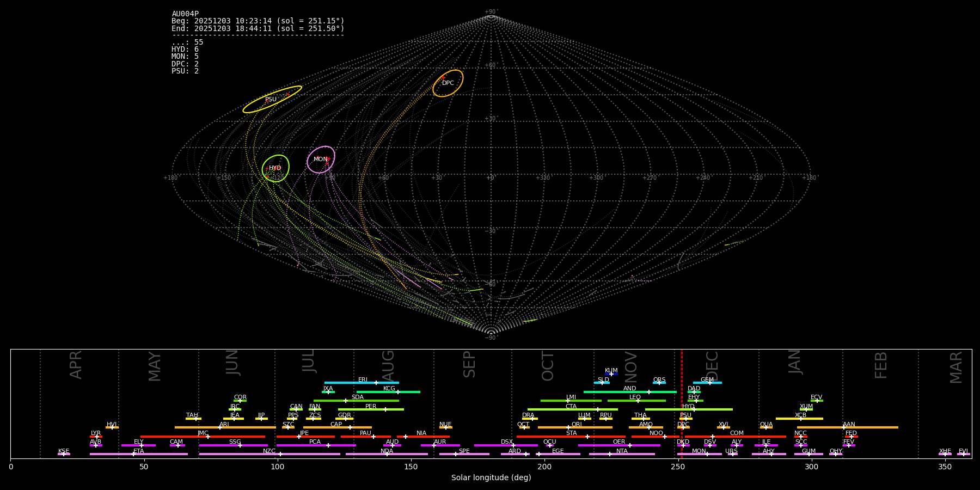This screenshot has height=490, width=980.
Task: Click the CAP shower label in the timeline
Action: coord(336,425)
